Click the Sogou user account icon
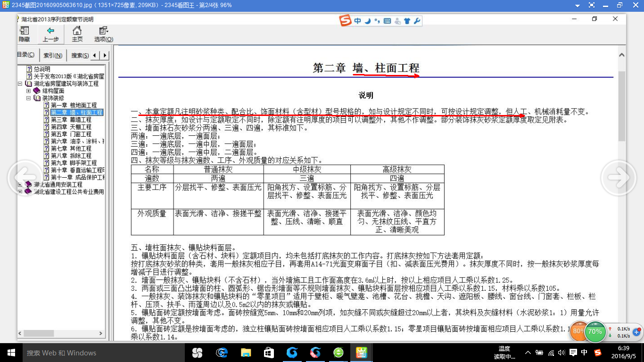644x362 pixels. tap(397, 21)
